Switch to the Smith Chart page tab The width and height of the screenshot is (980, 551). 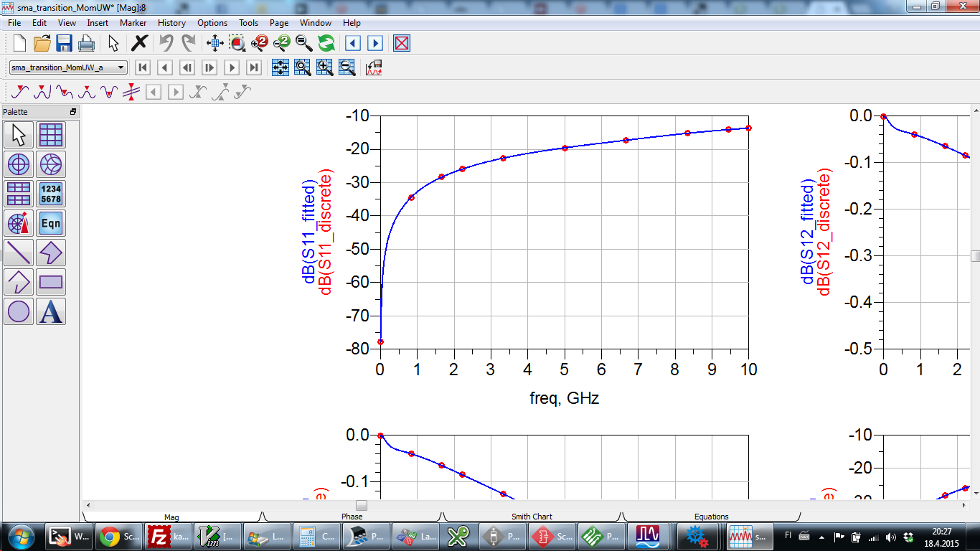point(532,517)
